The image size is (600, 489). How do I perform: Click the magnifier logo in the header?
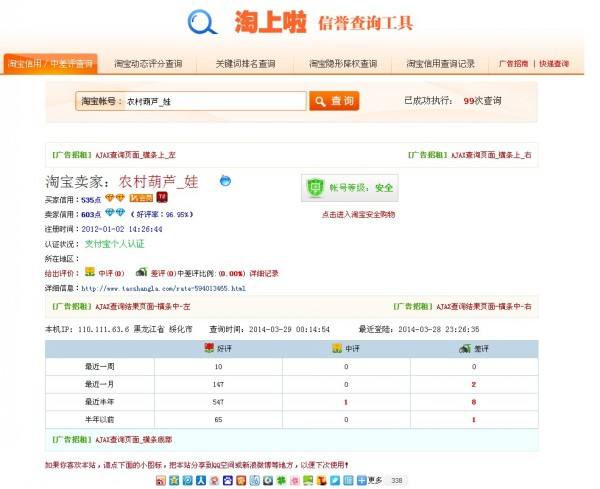(202, 22)
